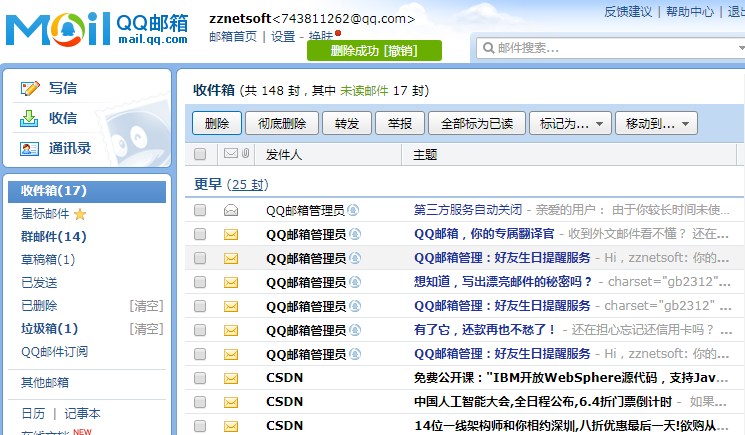The width and height of the screenshot is (745, 435).
Task: Click the 彻底删除 button
Action: click(x=282, y=123)
